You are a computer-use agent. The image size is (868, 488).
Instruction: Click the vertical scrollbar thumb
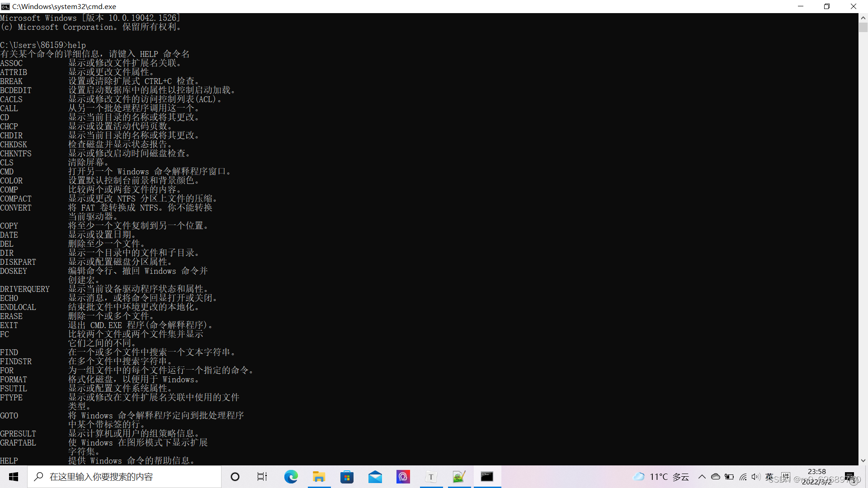pos(863,27)
